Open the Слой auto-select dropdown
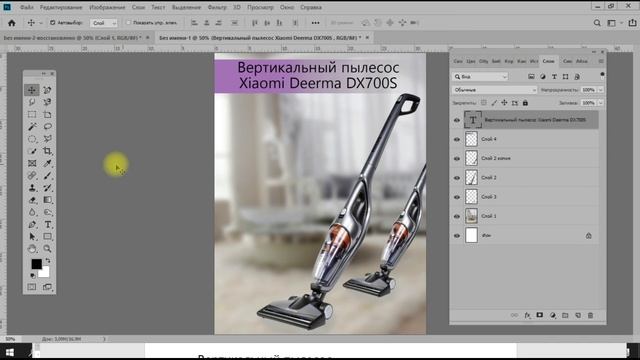The width and height of the screenshot is (640, 360). pyautogui.click(x=104, y=23)
